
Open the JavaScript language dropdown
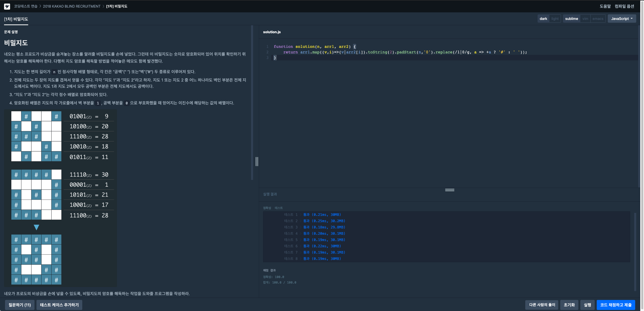point(622,19)
